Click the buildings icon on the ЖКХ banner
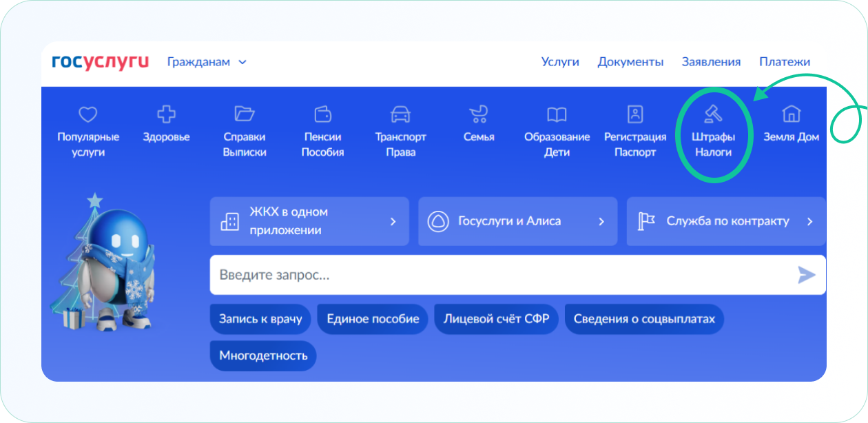This screenshot has height=423, width=868. [x=229, y=221]
